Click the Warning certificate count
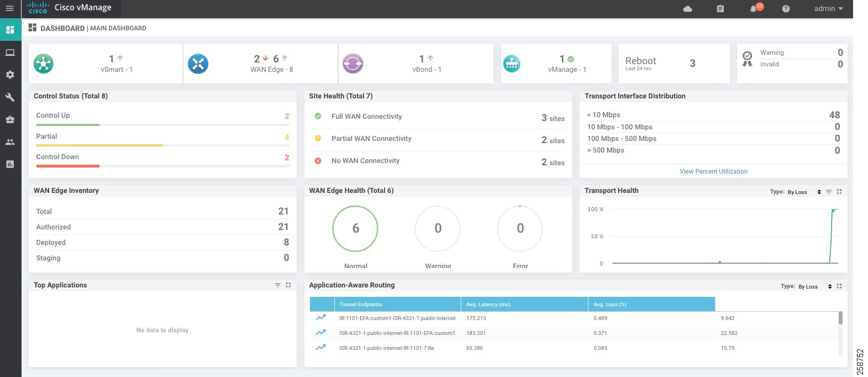Screen dimensions: 868x377 tap(840, 53)
